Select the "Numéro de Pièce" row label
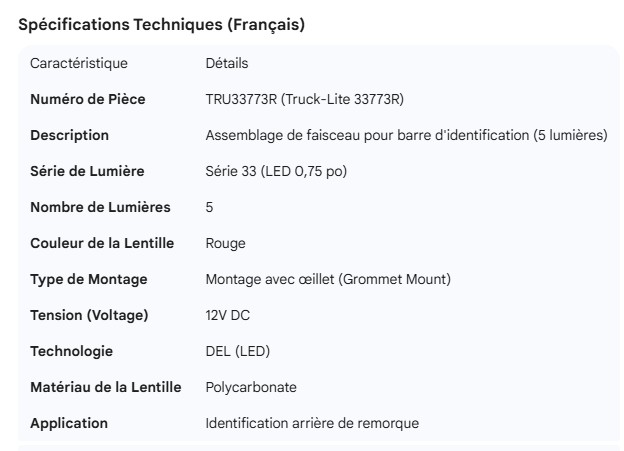 pos(87,100)
